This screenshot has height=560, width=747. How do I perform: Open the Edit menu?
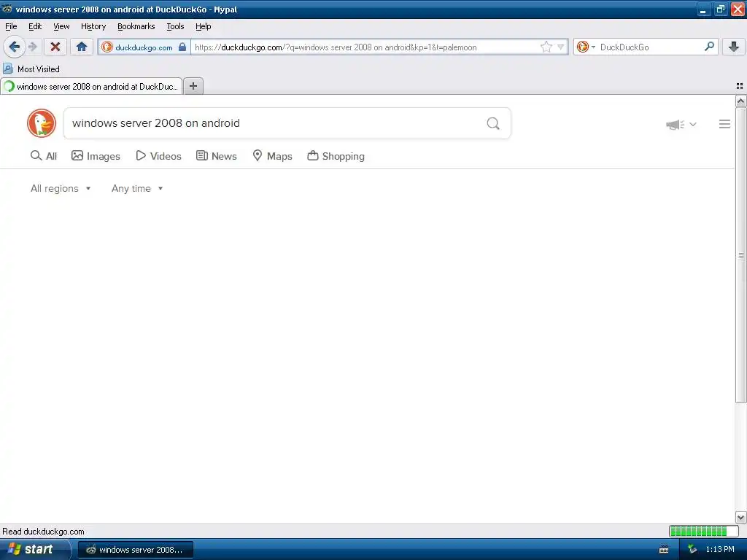[x=35, y=26]
